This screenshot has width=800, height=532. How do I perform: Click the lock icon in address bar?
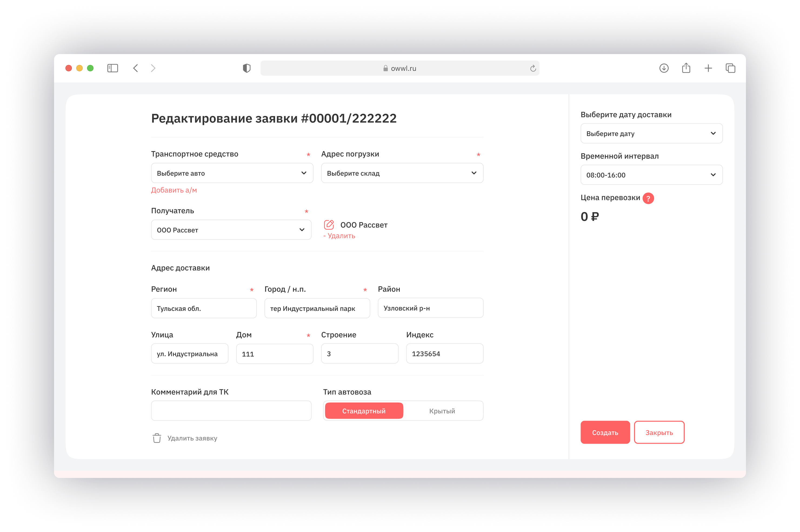(386, 68)
